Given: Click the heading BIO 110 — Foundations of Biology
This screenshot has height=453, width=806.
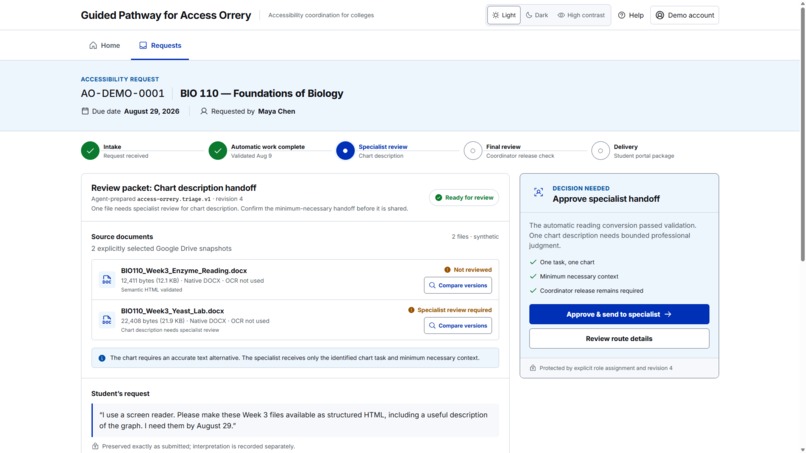Looking at the screenshot, I should tap(262, 94).
